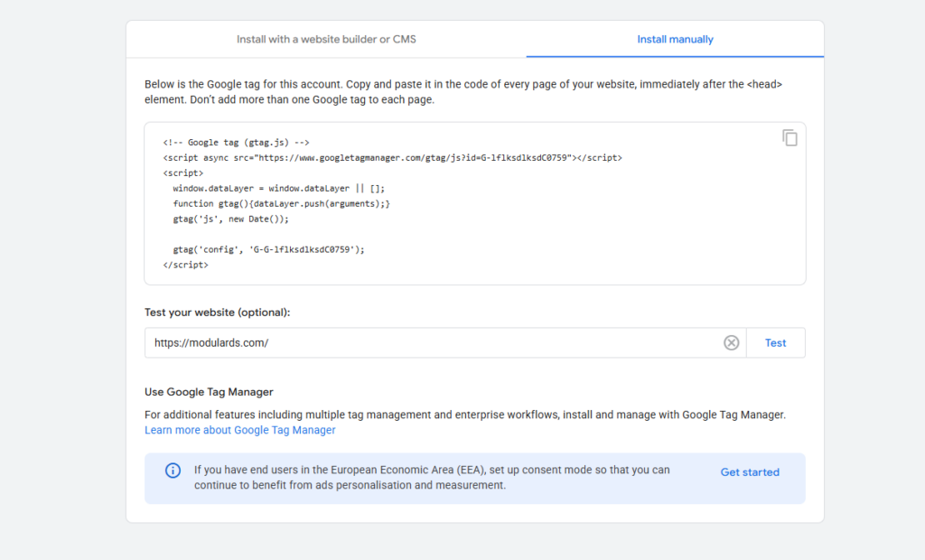This screenshot has width=925, height=560.
Task: Click the Test your website label
Action: tap(217, 313)
